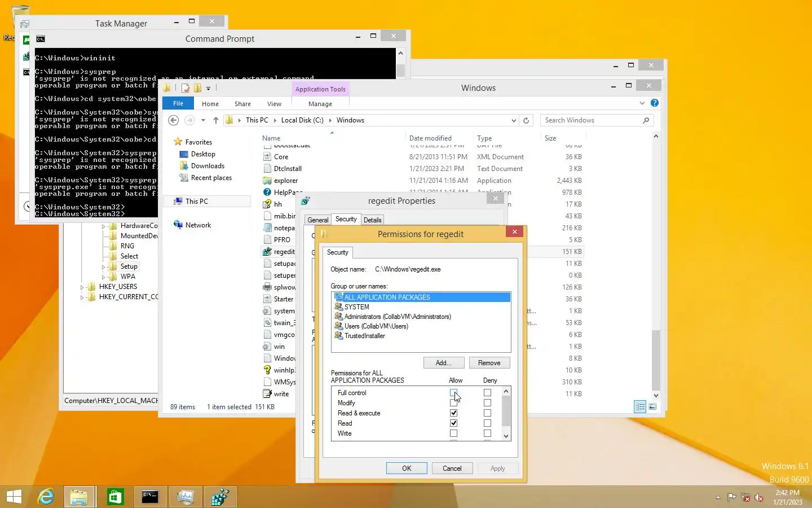This screenshot has height=508, width=812.
Task: Allow Write permission checkbox
Action: click(453, 433)
